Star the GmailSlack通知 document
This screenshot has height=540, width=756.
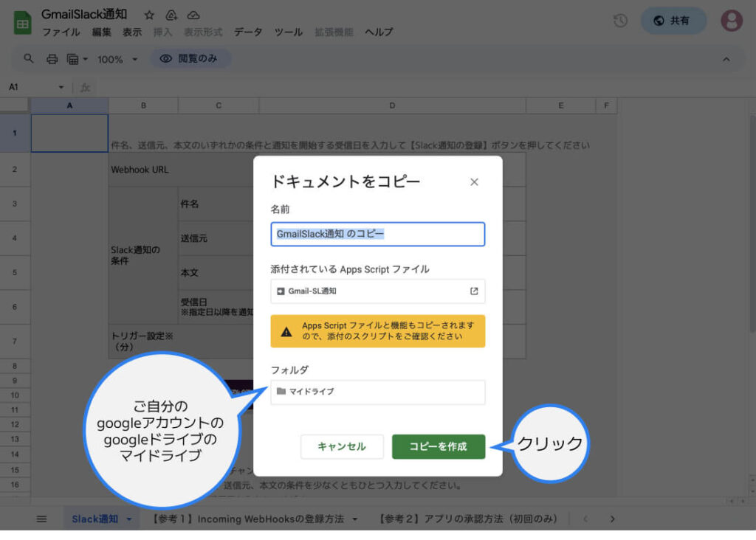coord(149,15)
